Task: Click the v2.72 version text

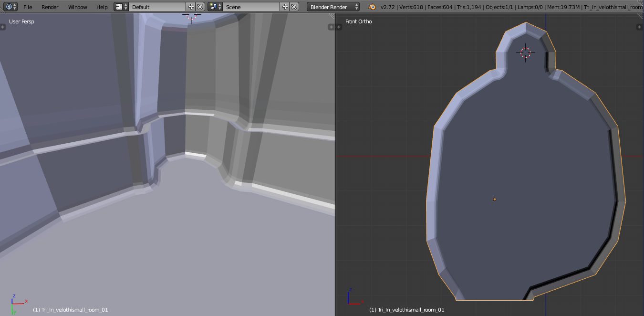Action: click(388, 7)
